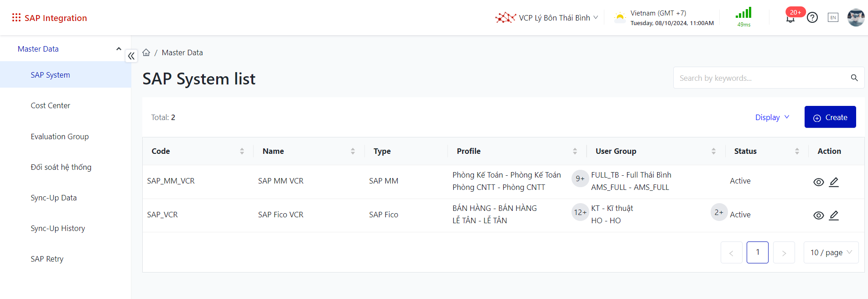Go to Sync-Up History menu item
Image resolution: width=868 pixels, height=299 pixels.
coord(58,228)
